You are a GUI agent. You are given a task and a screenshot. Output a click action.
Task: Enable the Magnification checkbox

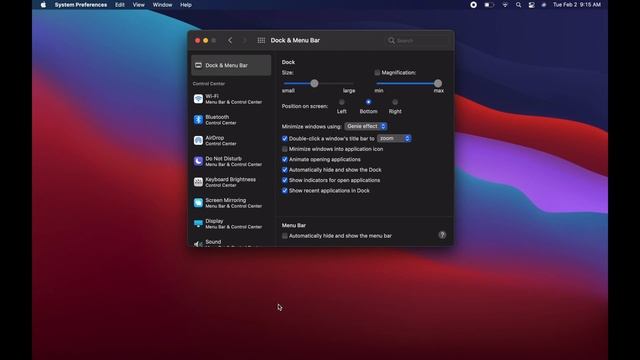point(377,73)
